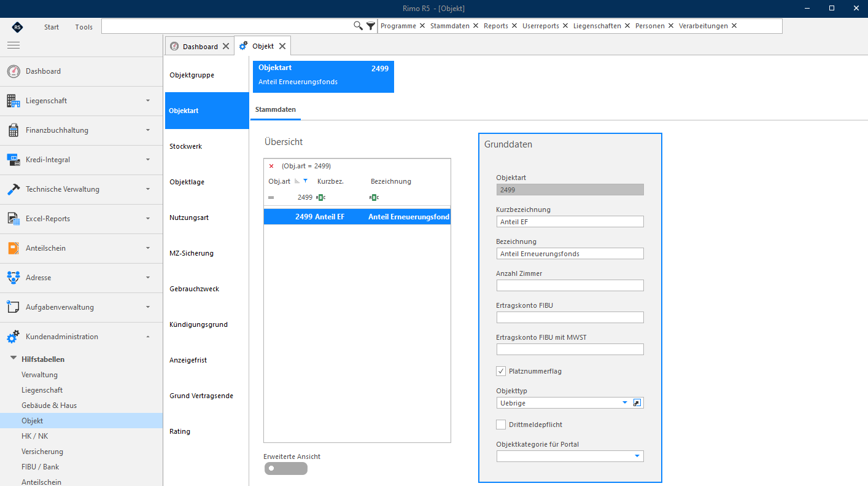Collapse the Kundenadministration section arrow
The height and width of the screenshot is (486, 868).
click(148, 337)
